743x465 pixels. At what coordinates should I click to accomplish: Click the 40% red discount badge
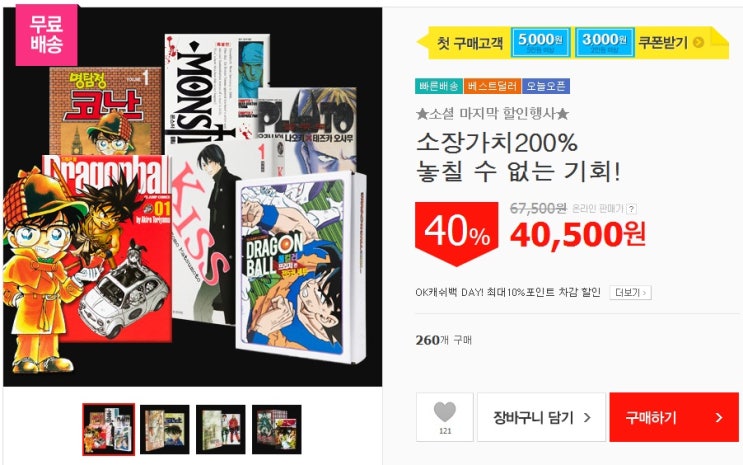[457, 232]
